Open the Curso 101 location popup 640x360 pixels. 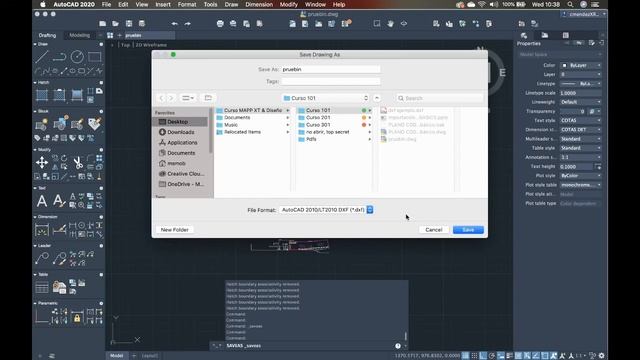coord(325,98)
